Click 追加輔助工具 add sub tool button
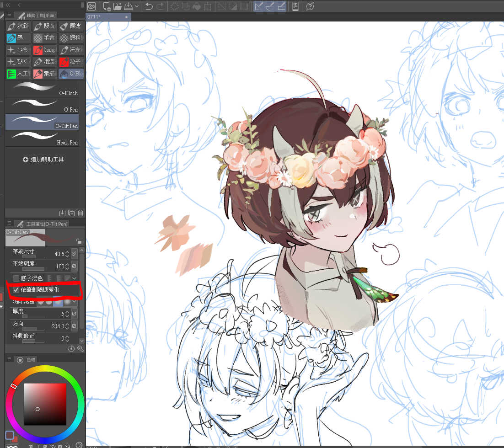The height and width of the screenshot is (448, 504). coord(43,160)
